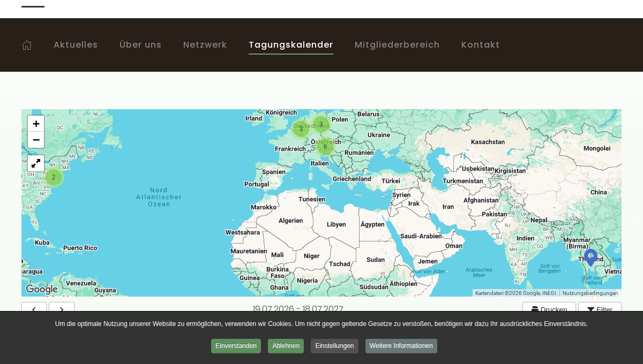
Task: Open the cluster of 3 markers near Polen
Action: click(x=320, y=124)
